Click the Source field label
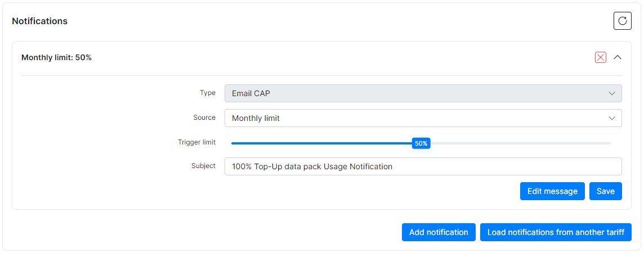The image size is (644, 253). pyautogui.click(x=204, y=118)
